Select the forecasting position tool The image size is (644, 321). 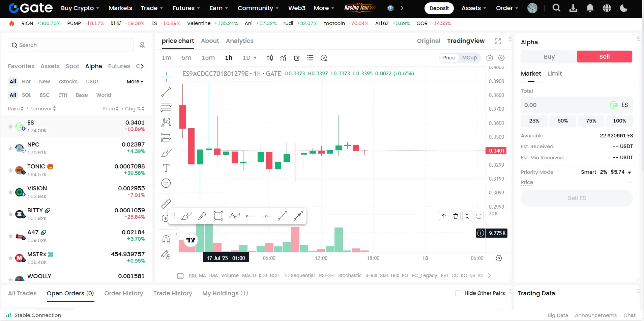[x=166, y=137]
